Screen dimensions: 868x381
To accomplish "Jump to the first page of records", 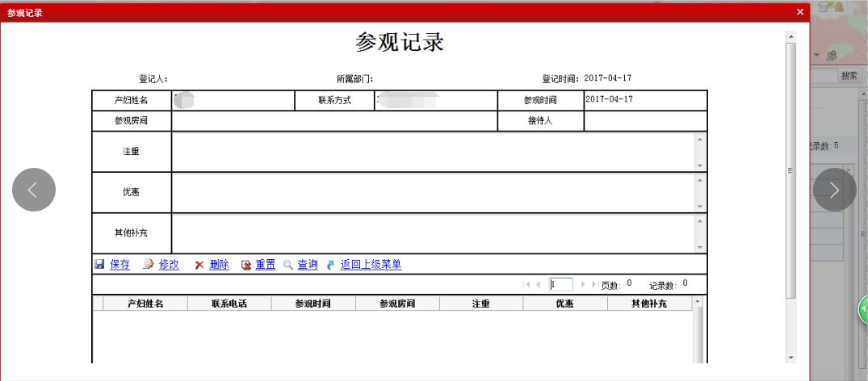I will point(526,285).
